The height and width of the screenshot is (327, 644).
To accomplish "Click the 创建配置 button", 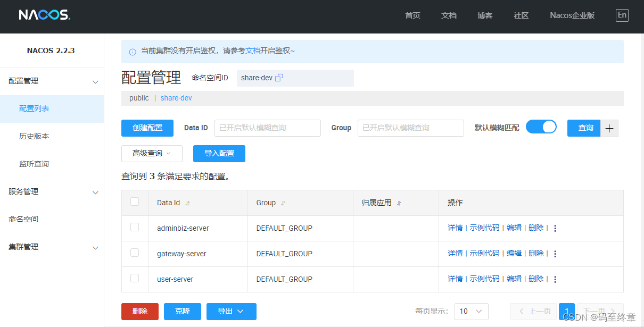I will point(147,128).
